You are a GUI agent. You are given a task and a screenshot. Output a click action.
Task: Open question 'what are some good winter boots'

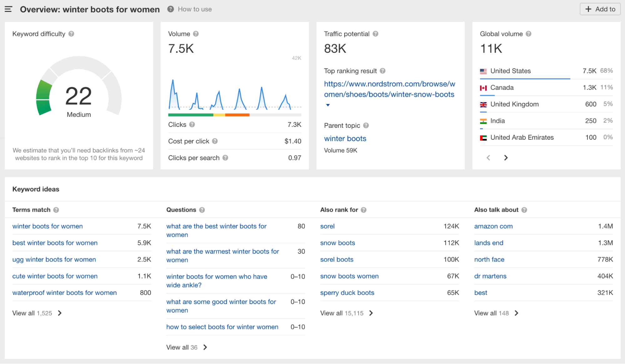[x=221, y=306]
